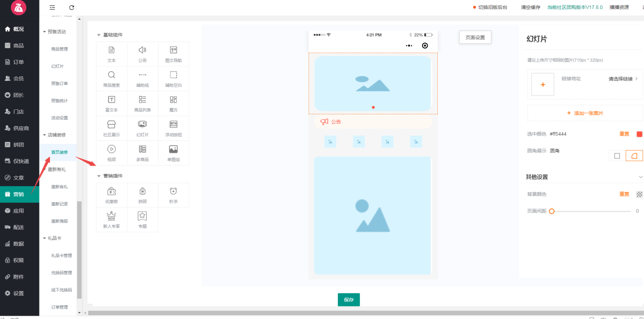This screenshot has width=644, height=319.
Task: Select the square corner display option
Action: click(617, 156)
